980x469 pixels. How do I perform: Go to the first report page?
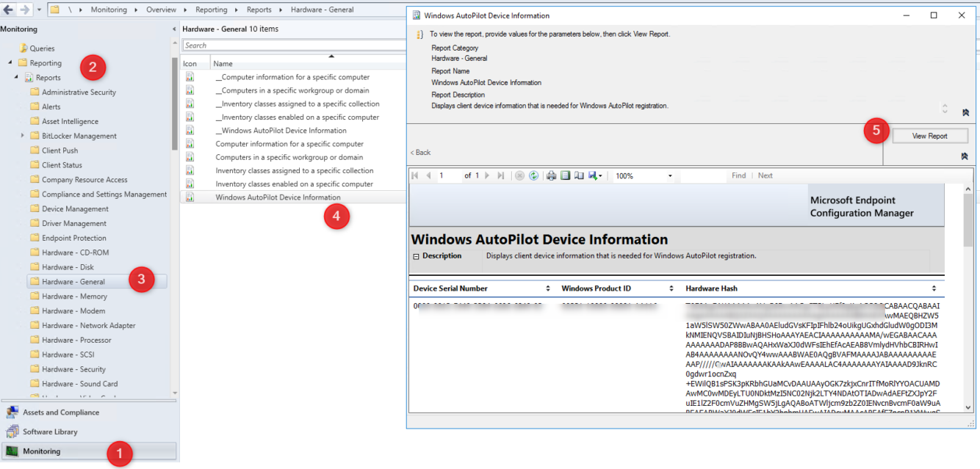tap(415, 175)
